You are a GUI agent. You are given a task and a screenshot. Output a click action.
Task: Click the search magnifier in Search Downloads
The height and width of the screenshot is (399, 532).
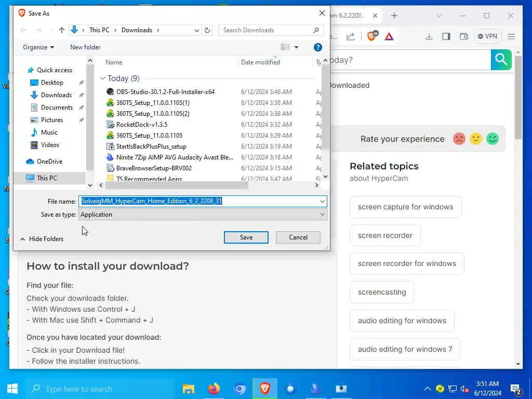pyautogui.click(x=316, y=30)
